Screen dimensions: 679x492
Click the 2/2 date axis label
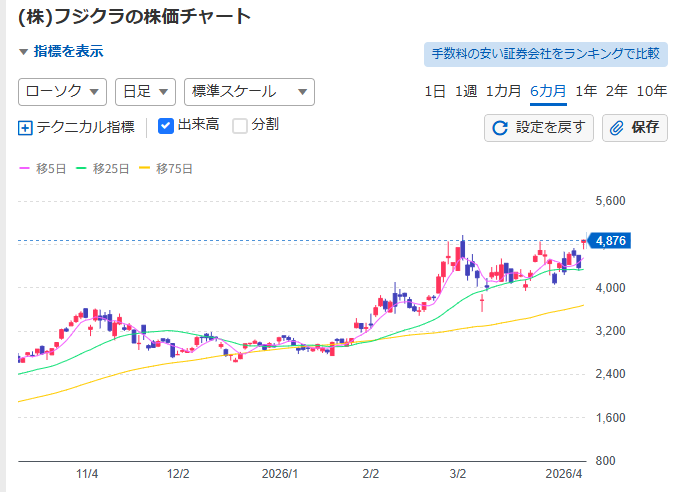pos(371,474)
